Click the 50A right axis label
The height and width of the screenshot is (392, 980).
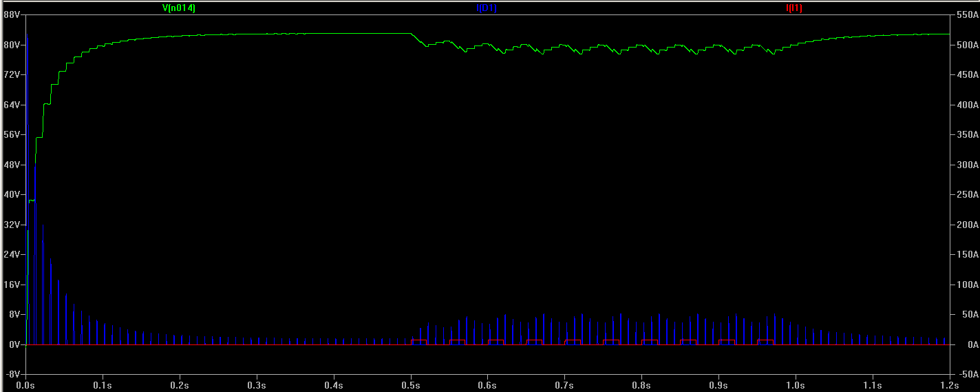(970, 315)
